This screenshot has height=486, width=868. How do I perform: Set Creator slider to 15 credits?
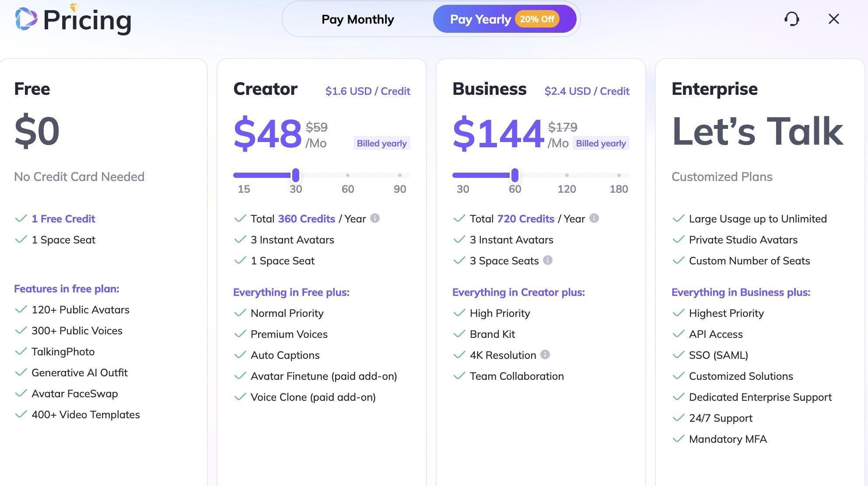[x=237, y=175]
